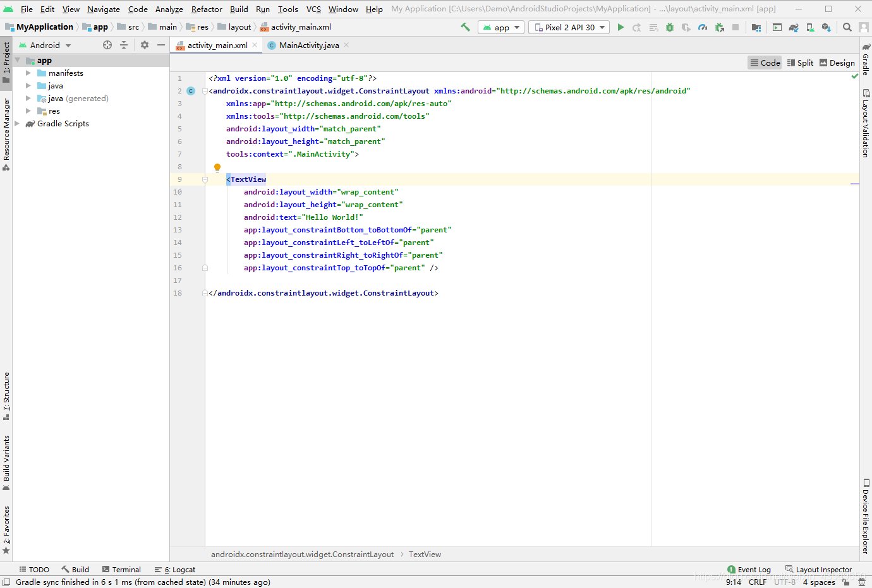This screenshot has width=872, height=588.
Task: Open the Event Log panel
Action: (x=749, y=570)
